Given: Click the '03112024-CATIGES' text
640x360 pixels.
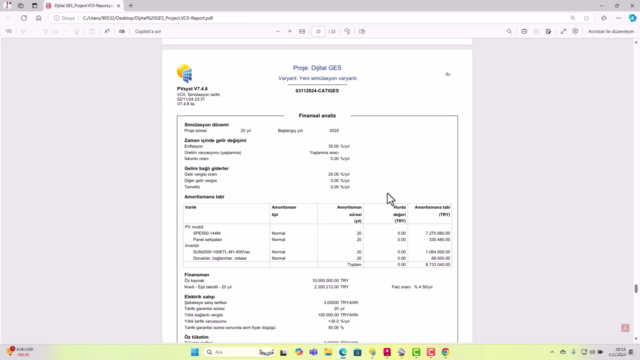Looking at the screenshot, I should (x=317, y=91).
